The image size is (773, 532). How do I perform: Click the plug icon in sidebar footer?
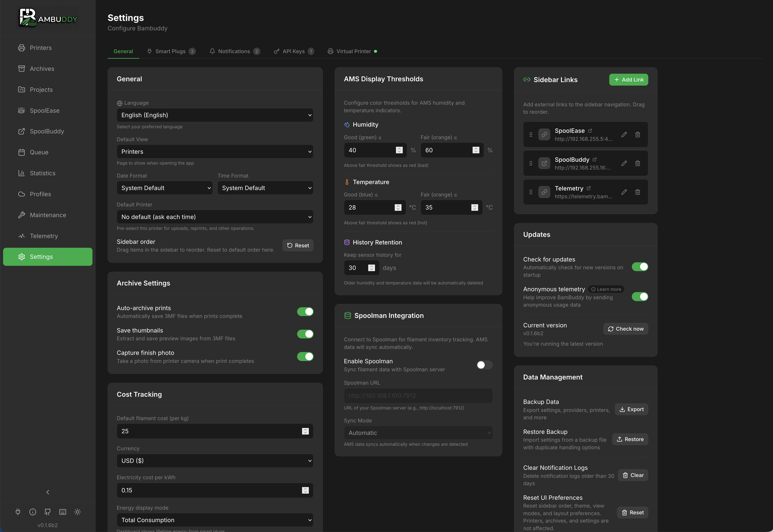pyautogui.click(x=18, y=512)
